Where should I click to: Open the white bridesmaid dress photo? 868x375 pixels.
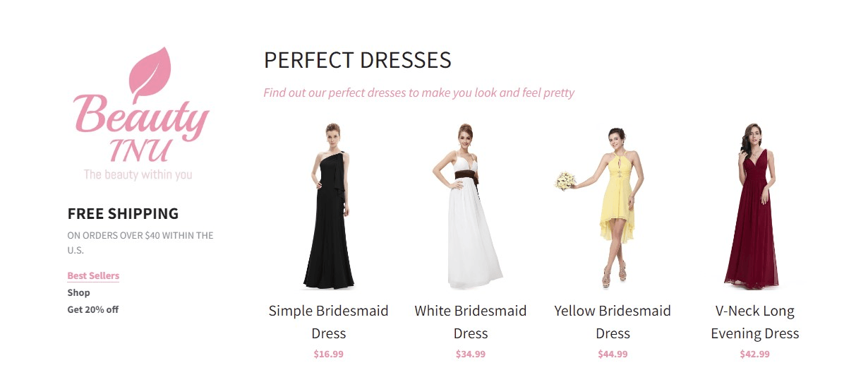tap(470, 206)
